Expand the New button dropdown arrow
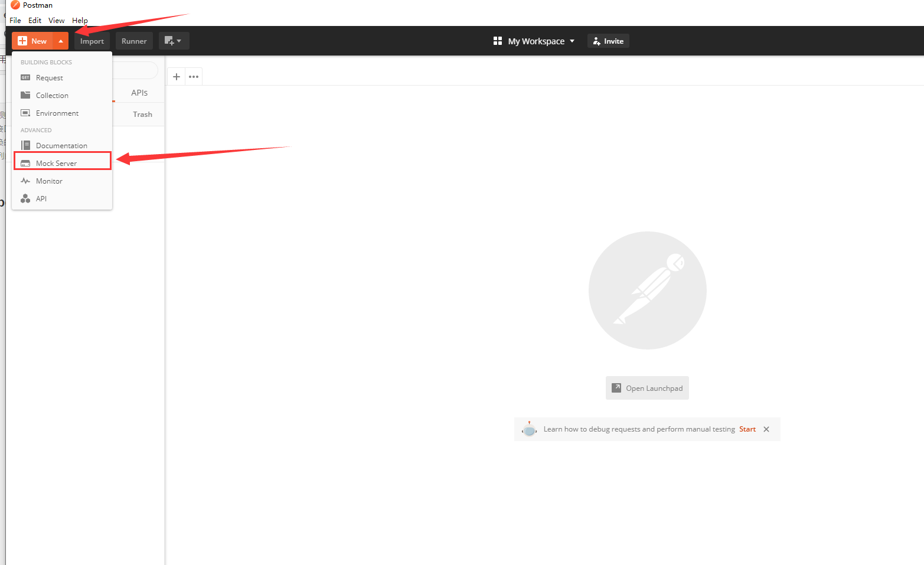The height and width of the screenshot is (565, 924). pos(61,41)
